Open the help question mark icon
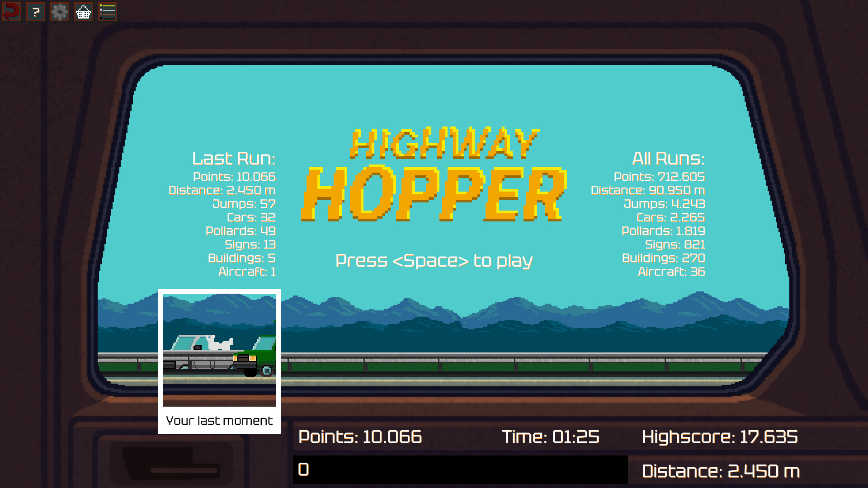Viewport: 868px width, 488px height. [36, 12]
